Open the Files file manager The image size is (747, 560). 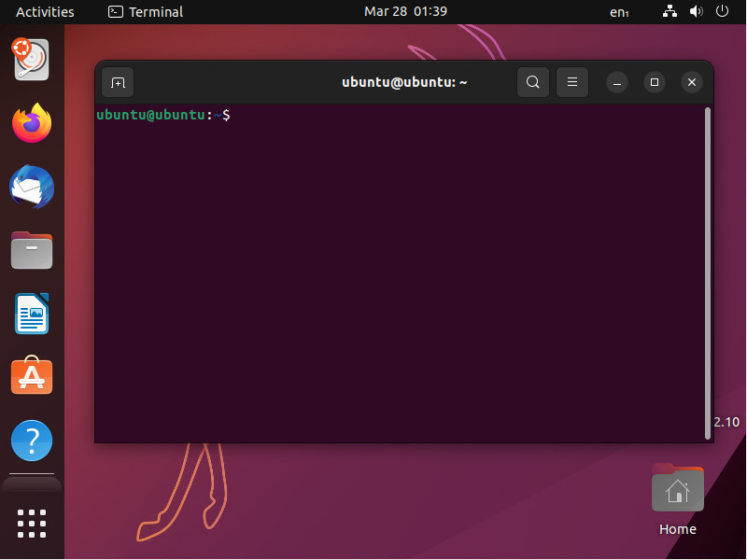click(x=31, y=250)
